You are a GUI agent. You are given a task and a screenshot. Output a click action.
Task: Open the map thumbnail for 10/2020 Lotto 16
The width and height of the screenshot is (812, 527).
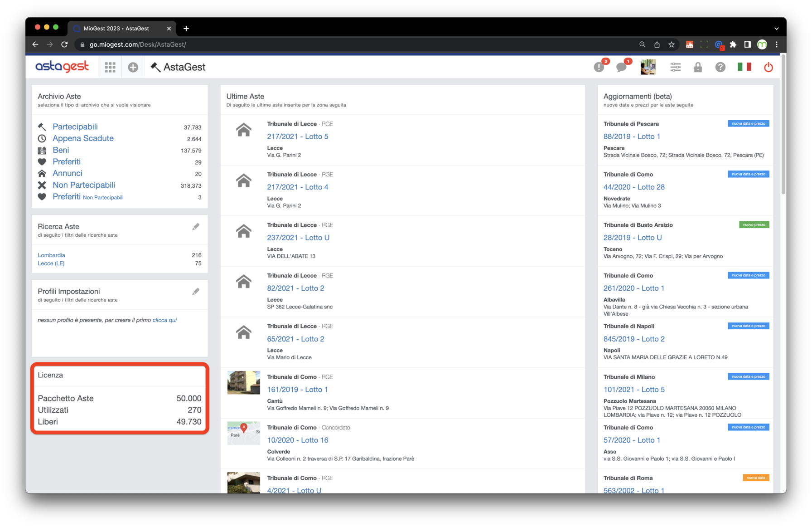tap(244, 433)
